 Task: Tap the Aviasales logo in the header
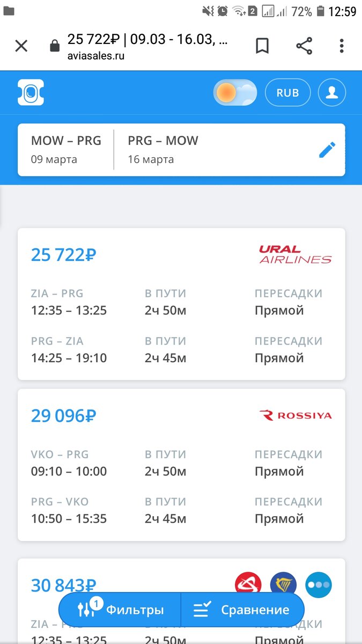(31, 92)
